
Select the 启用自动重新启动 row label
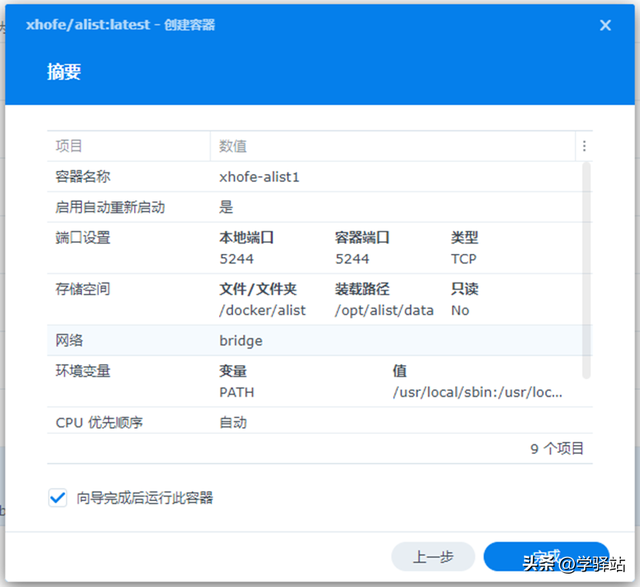pyautogui.click(x=110, y=207)
